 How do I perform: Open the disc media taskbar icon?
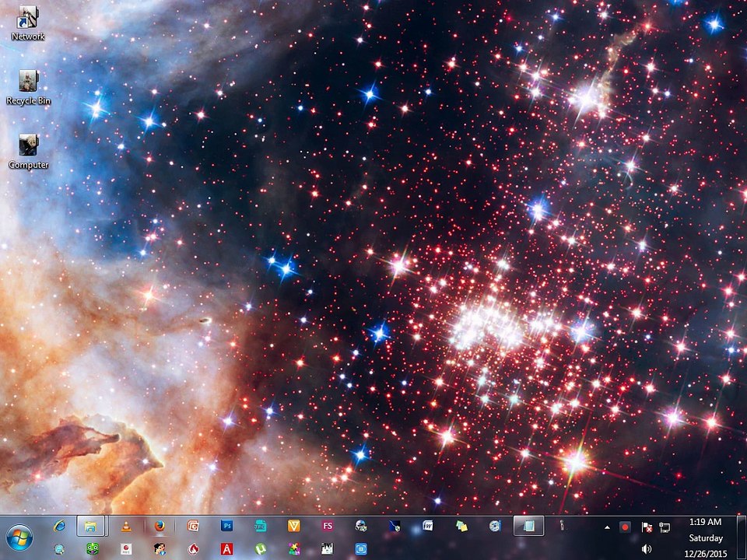[495, 526]
